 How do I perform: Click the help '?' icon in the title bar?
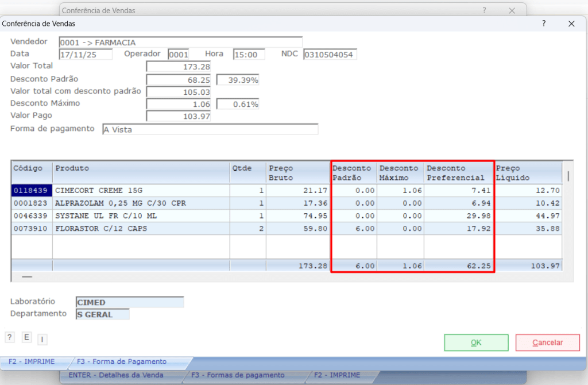coord(544,24)
